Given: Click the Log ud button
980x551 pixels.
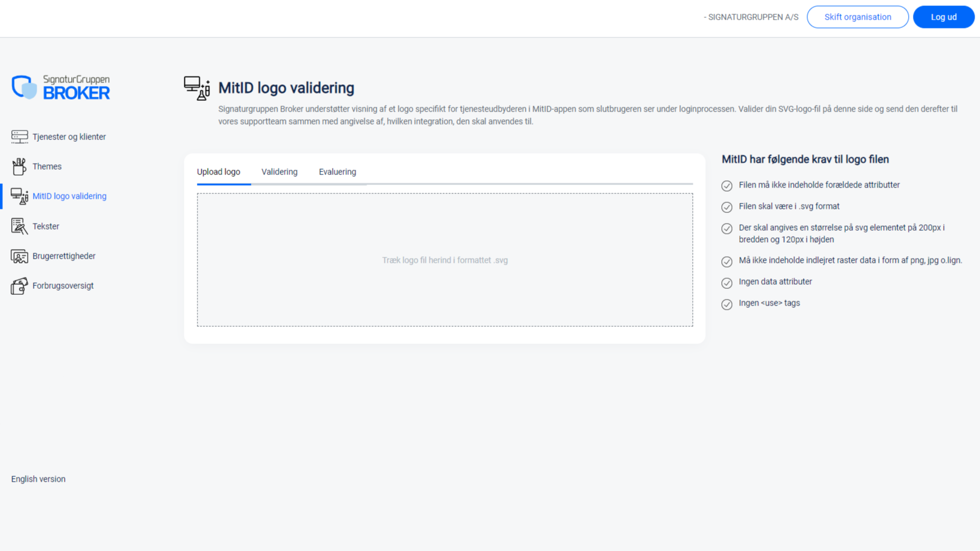Looking at the screenshot, I should click(944, 17).
